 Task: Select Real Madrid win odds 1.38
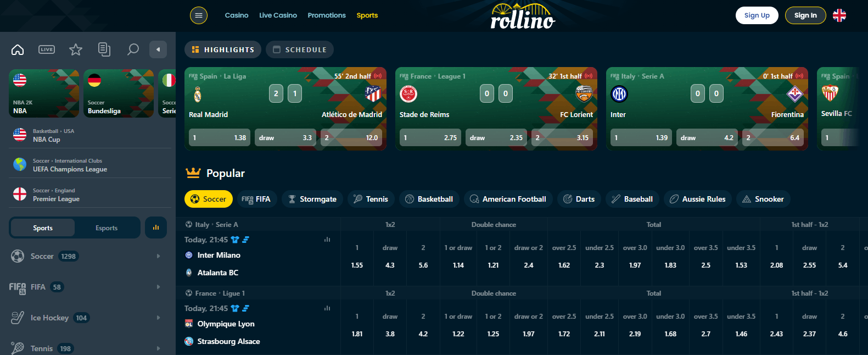pos(220,137)
